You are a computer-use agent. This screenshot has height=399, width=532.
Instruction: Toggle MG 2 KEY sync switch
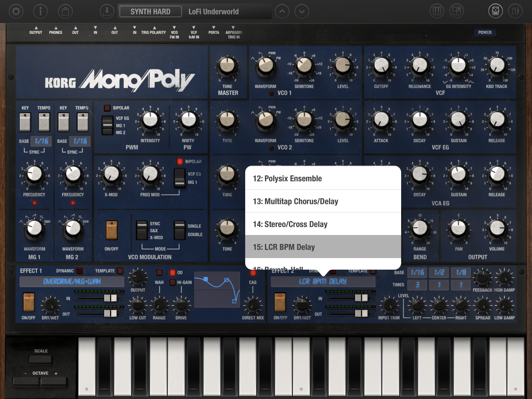pyautogui.click(x=63, y=122)
